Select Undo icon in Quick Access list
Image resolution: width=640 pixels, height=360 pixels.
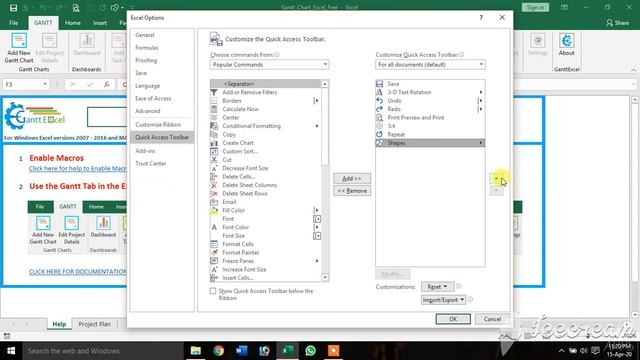pos(380,100)
